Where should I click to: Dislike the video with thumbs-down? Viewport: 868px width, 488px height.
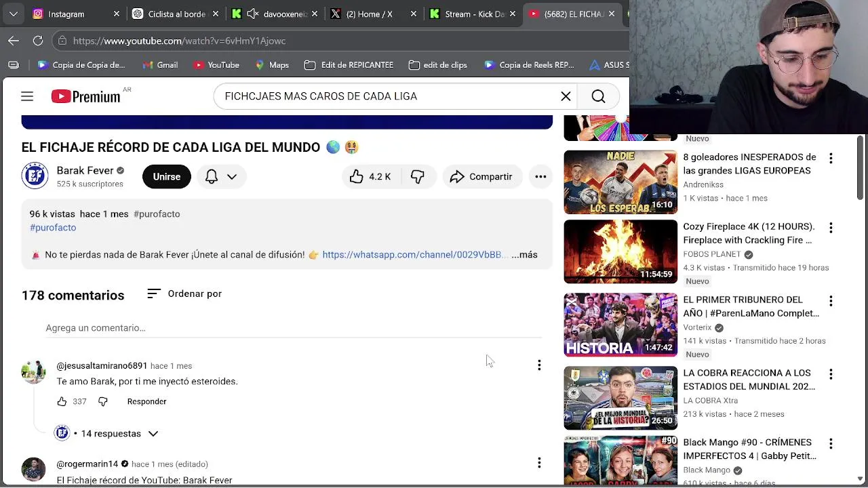pyautogui.click(x=417, y=176)
